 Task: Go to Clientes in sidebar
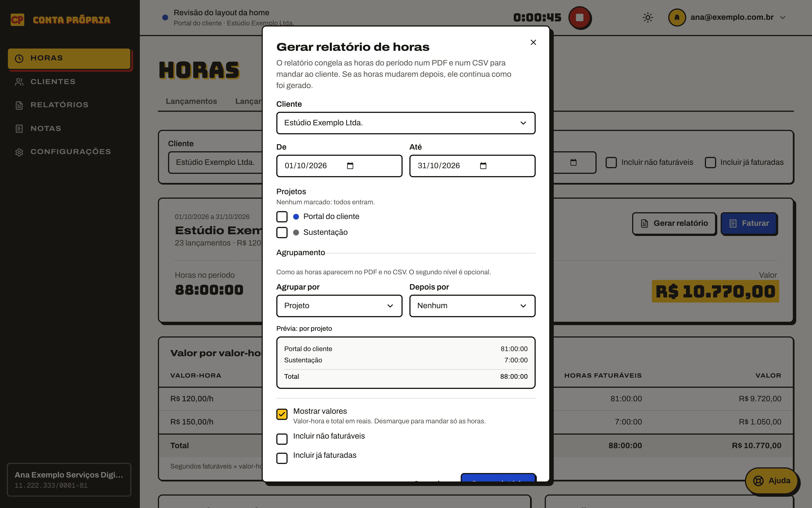click(69, 82)
